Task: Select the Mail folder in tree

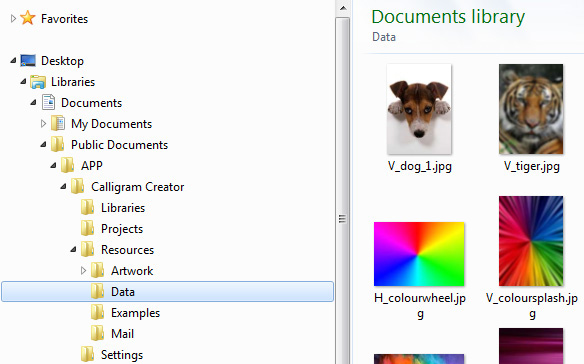Action: pyautogui.click(x=122, y=333)
